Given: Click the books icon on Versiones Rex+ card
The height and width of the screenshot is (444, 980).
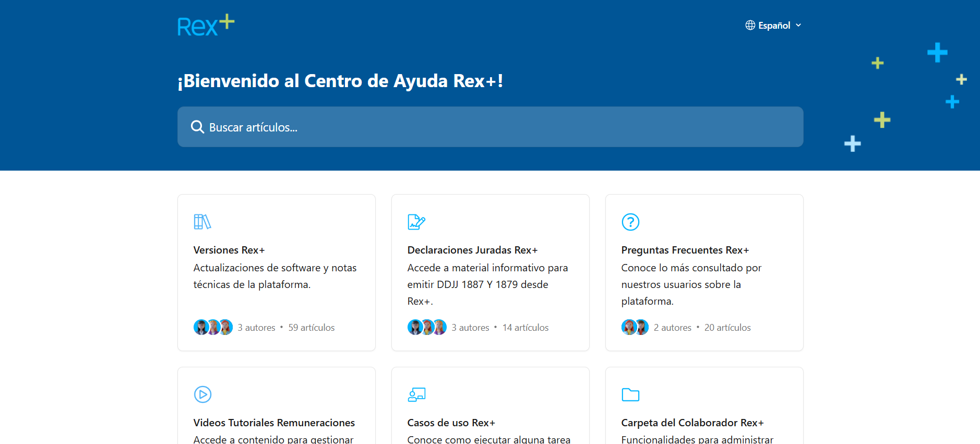Looking at the screenshot, I should pos(202,222).
